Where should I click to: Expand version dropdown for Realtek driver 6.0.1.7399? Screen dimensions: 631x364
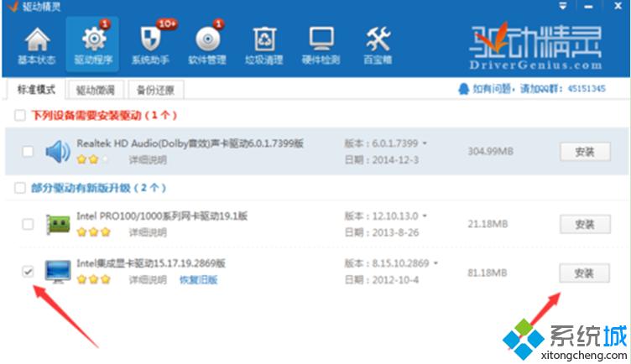click(x=425, y=144)
